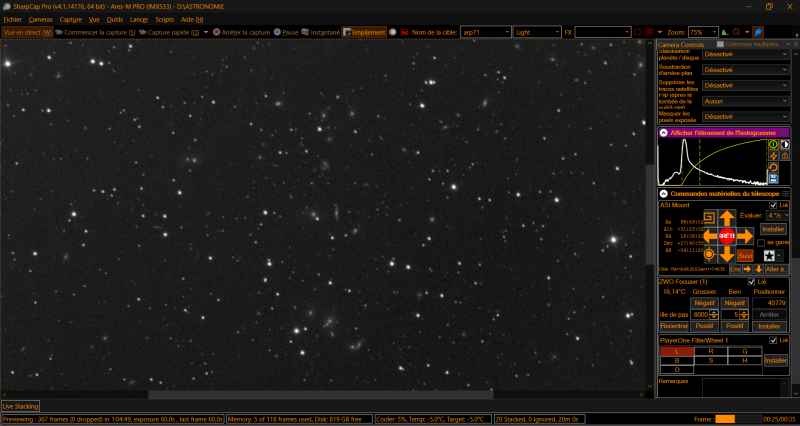Open the Évaluer rate dropdown
The height and width of the screenshot is (426, 800).
tap(778, 216)
